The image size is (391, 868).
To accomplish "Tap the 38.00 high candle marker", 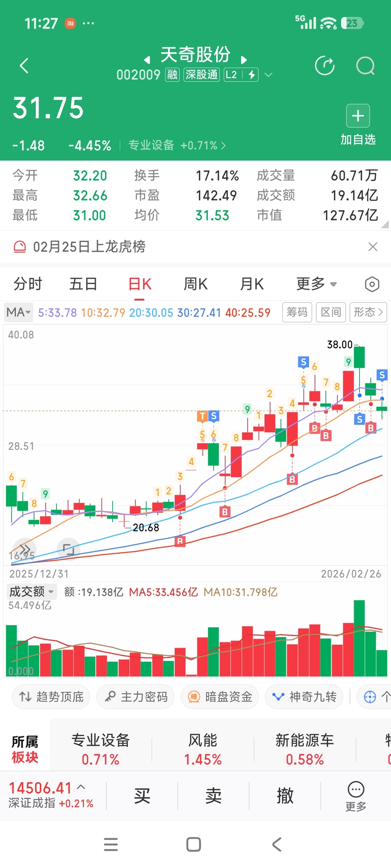I will 340,344.
